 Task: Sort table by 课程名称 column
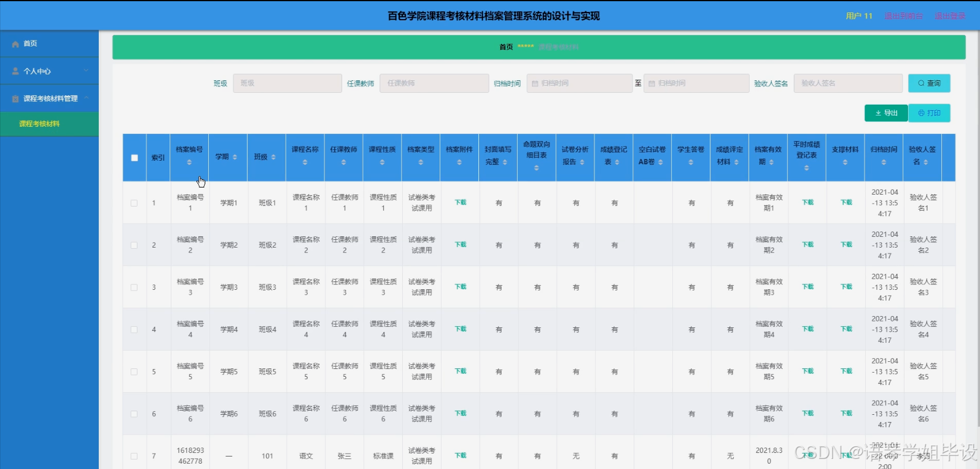coord(305,162)
